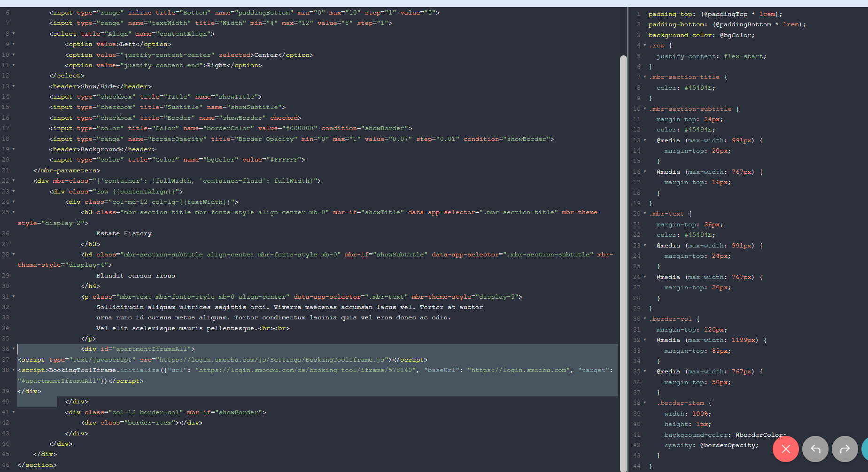The image size is (868, 472).
Task: Click the teal button at the right edge
Action: 865,449
